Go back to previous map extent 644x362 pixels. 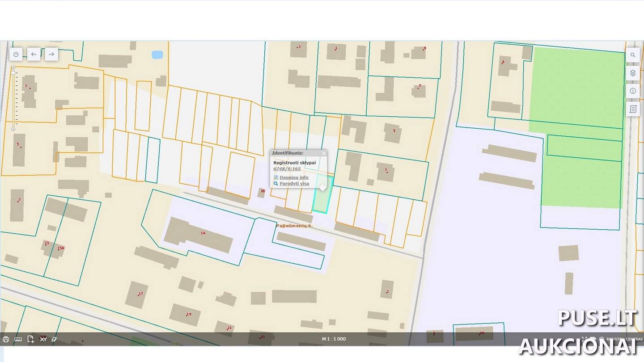tap(34, 54)
